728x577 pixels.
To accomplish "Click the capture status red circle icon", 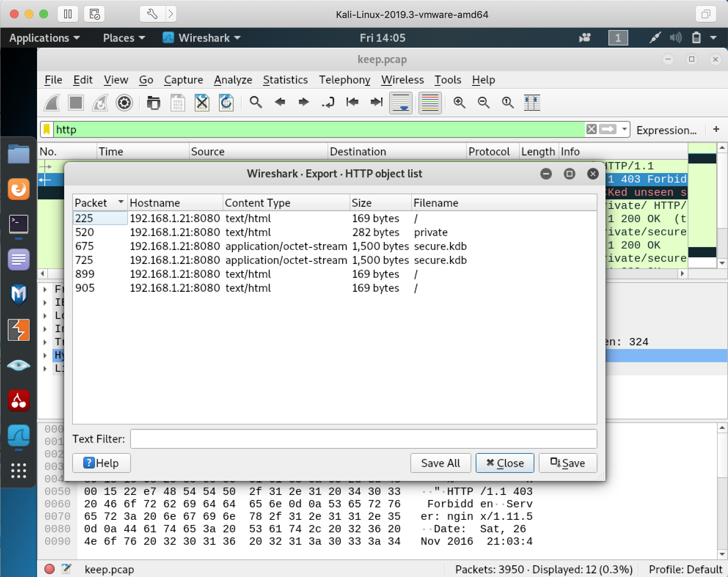I will tap(50, 569).
